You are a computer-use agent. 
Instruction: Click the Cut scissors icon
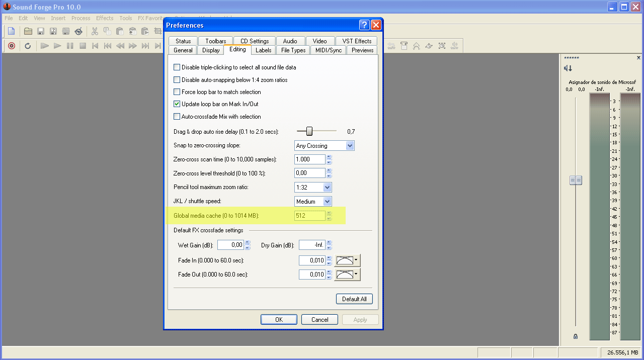(95, 31)
